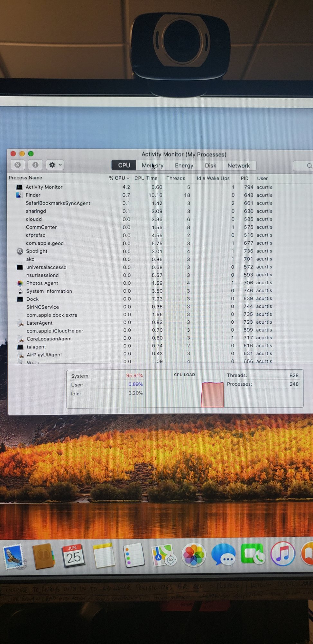Select the Finder process icon
The image size is (313, 644).
pyautogui.click(x=19, y=195)
